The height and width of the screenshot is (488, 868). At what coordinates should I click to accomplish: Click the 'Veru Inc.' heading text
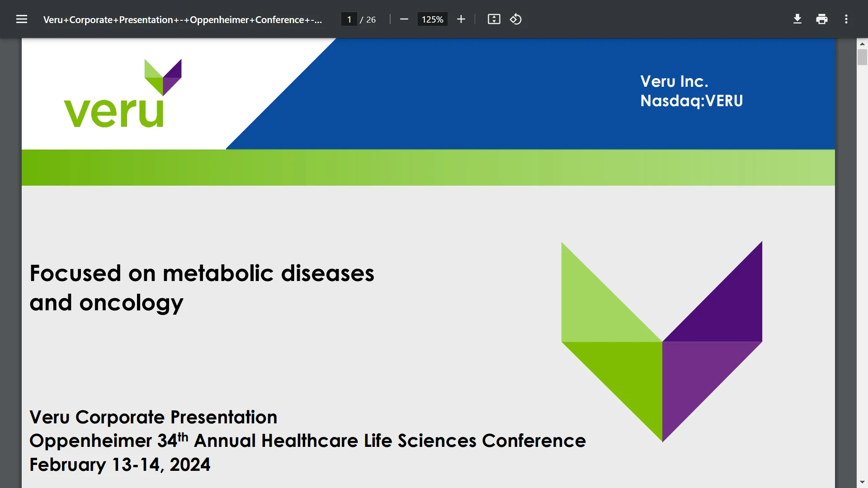coord(674,81)
